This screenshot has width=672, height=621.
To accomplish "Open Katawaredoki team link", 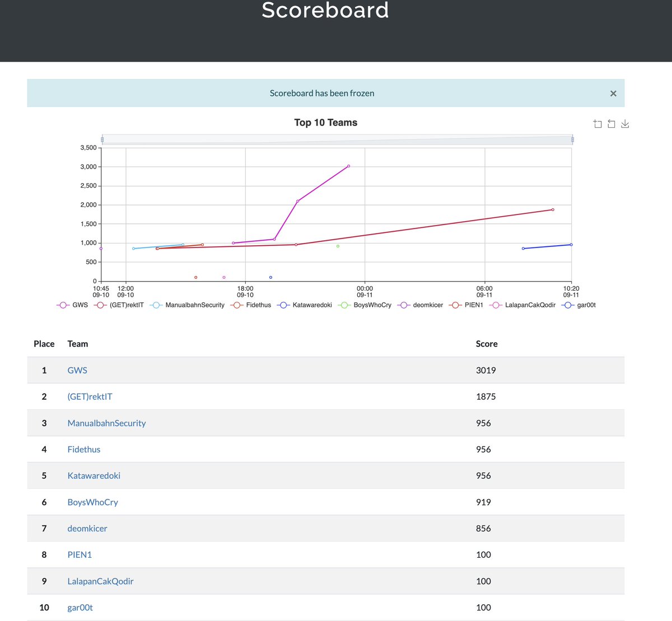I will [94, 475].
